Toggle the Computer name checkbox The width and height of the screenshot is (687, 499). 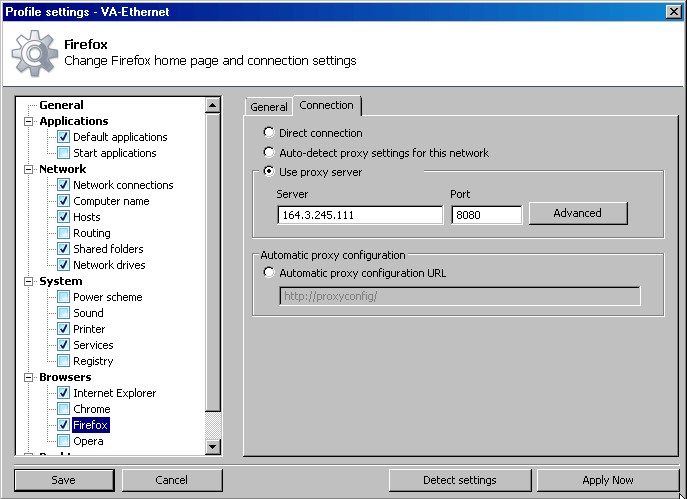63,201
